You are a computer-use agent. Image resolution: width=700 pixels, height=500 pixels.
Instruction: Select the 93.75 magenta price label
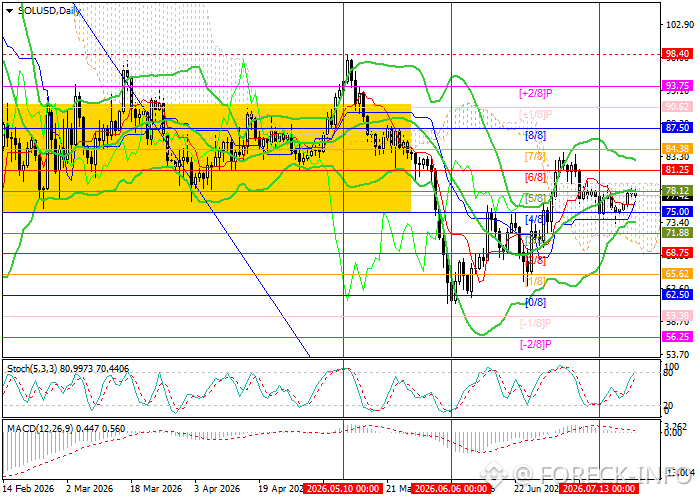[677, 86]
